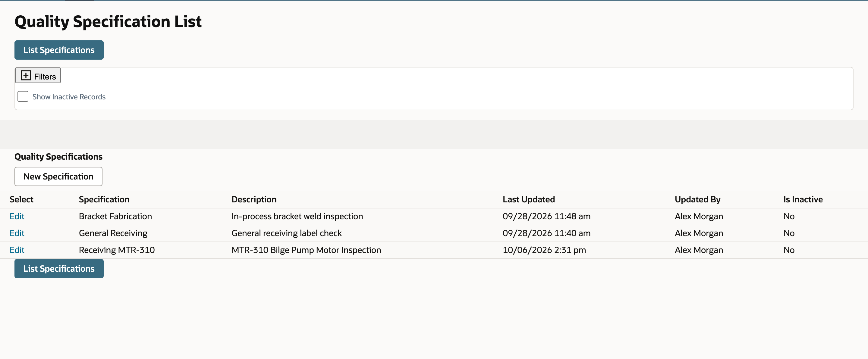Screen dimensions: 868x359
Task: Edit the General Receiving specification
Action: (x=17, y=233)
